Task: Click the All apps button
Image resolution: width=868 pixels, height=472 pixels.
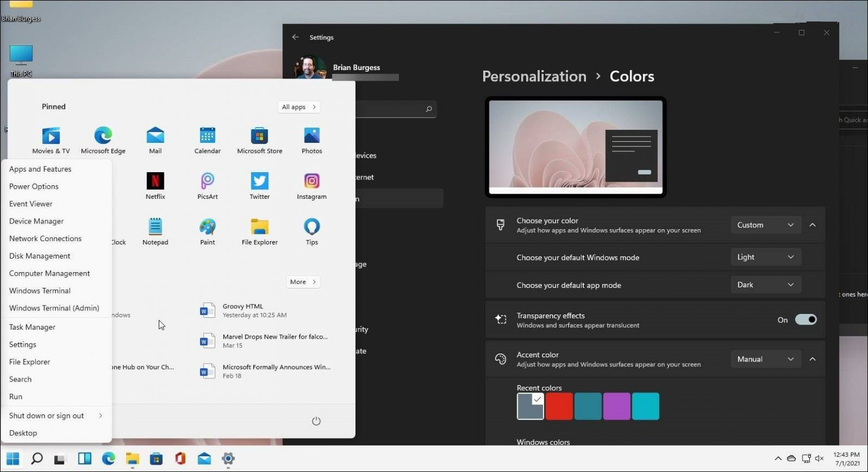Action: click(x=299, y=107)
